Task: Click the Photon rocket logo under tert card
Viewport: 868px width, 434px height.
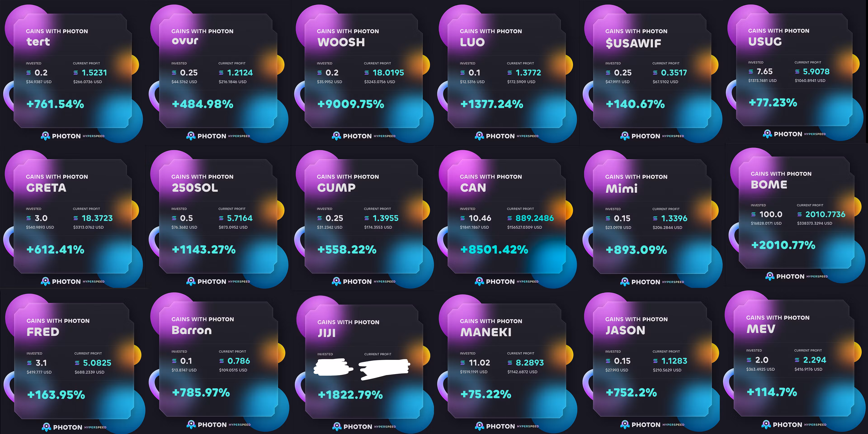Action: [x=45, y=136]
